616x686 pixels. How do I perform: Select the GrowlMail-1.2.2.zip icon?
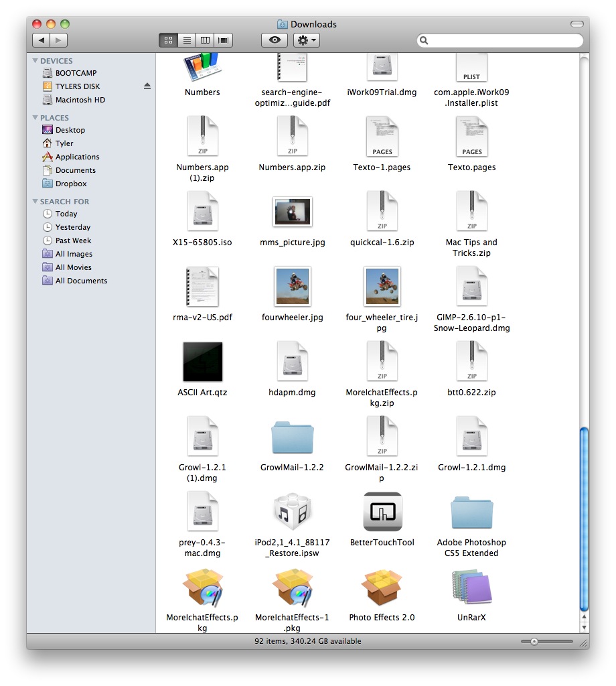coord(382,437)
